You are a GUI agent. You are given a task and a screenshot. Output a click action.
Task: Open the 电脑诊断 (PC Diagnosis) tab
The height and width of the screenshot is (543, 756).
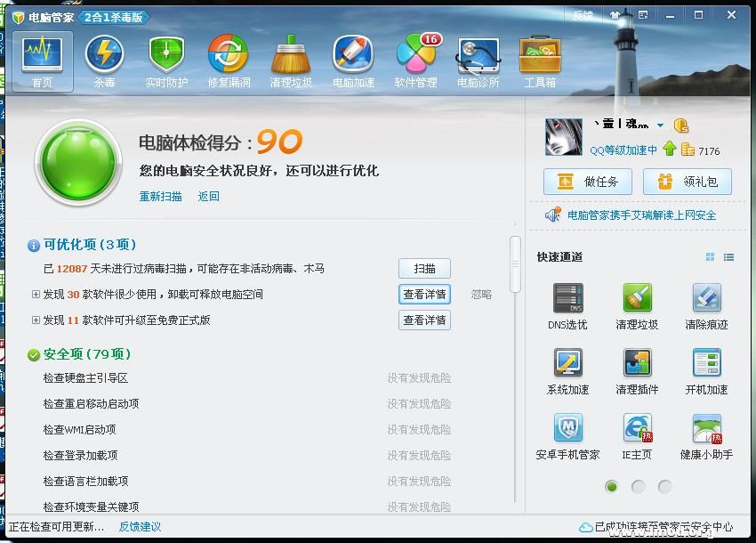coord(478,61)
